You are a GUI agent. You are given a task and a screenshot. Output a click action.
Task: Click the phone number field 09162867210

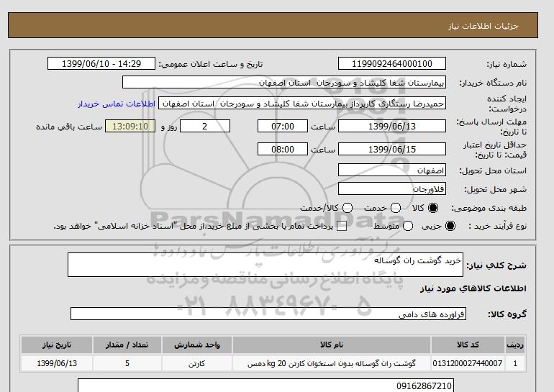tap(265, 386)
